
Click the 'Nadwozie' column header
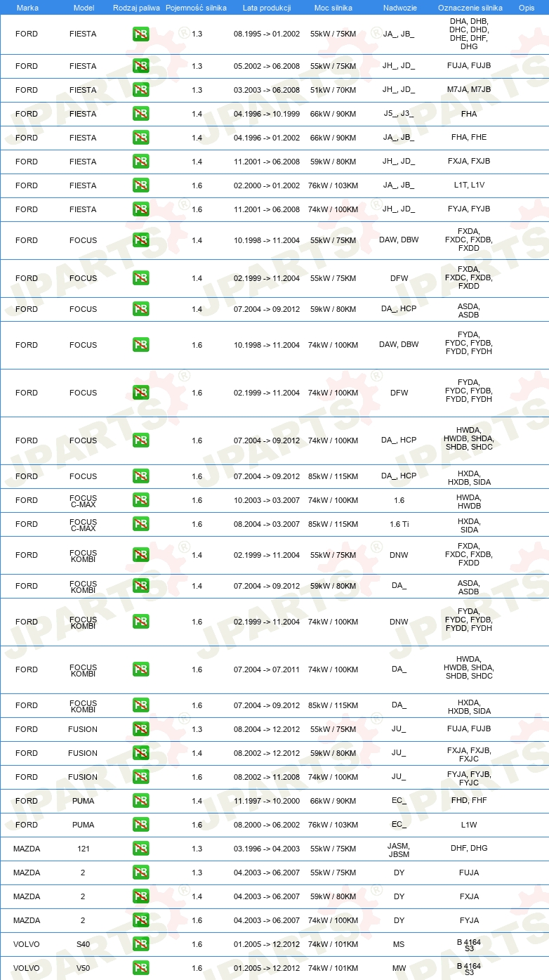point(399,7)
